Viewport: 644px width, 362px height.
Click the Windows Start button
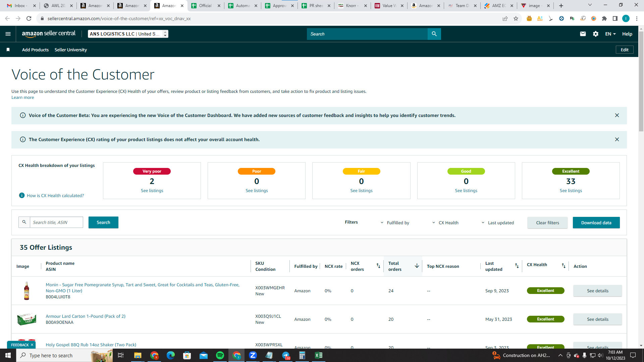click(8, 355)
